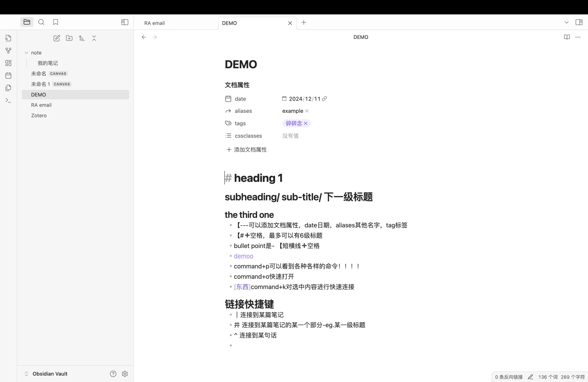
Task: Select the new folder icon
Action: pyautogui.click(x=69, y=38)
